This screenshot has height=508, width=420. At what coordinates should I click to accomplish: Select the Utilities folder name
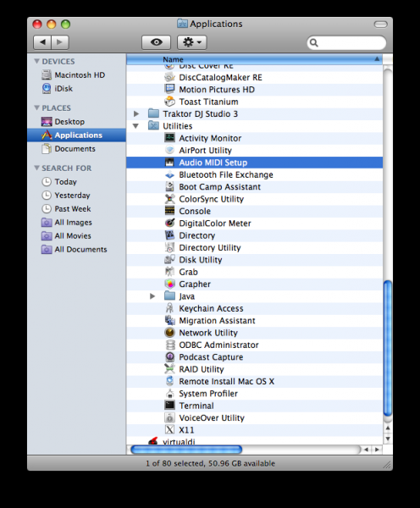coord(177,126)
